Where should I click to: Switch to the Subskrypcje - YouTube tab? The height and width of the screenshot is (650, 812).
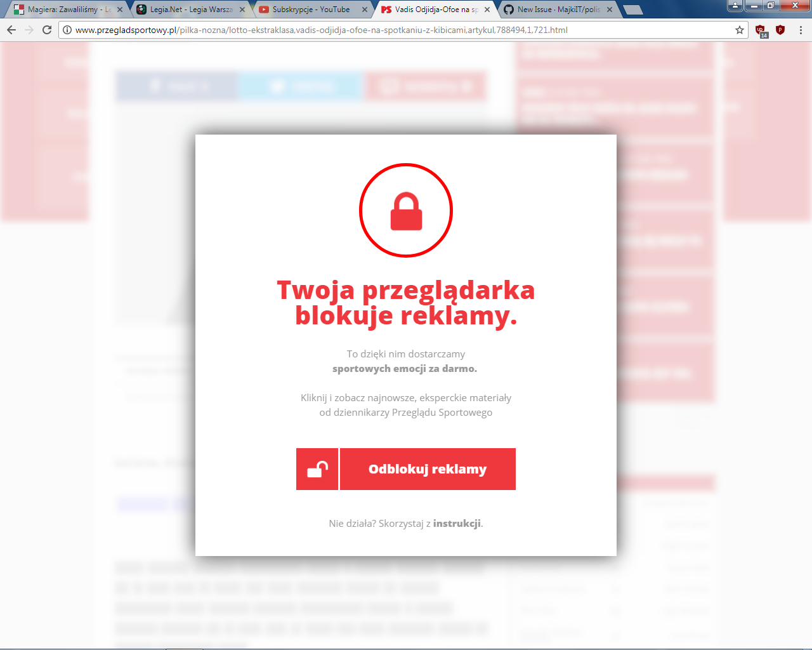coord(311,10)
